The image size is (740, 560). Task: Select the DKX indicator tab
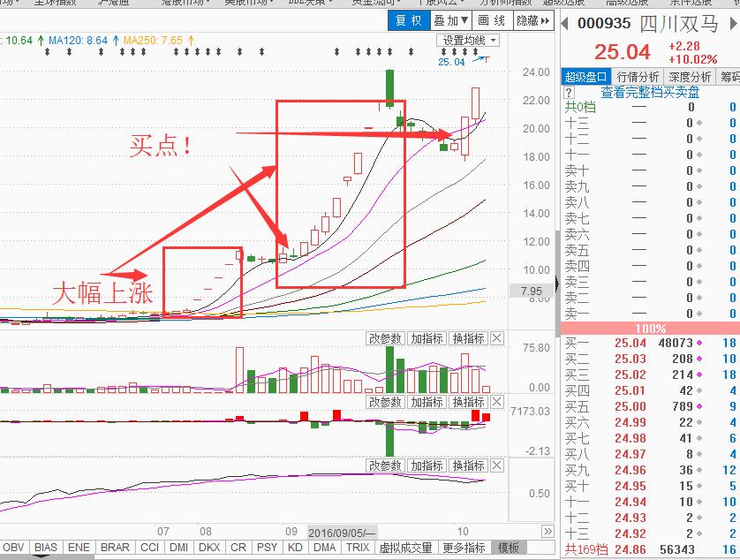click(x=209, y=548)
